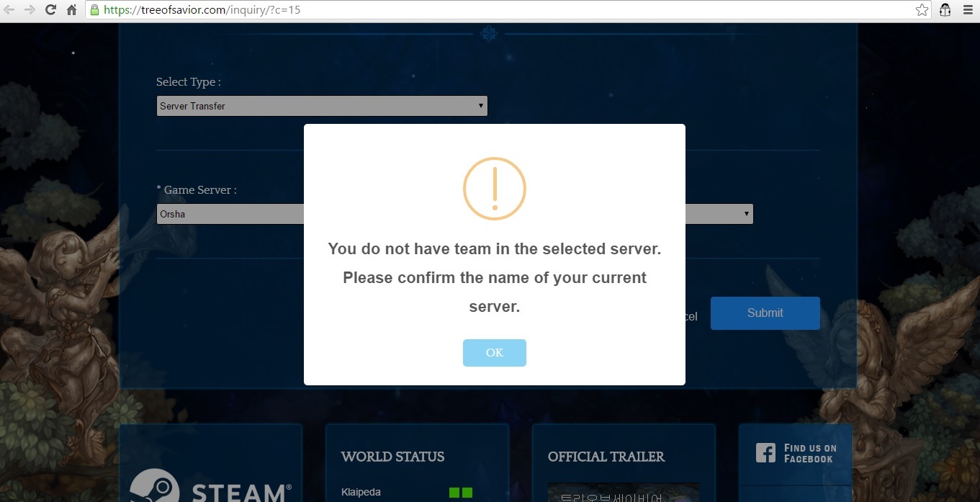
Task: Click the warning exclamation icon in dialog
Action: 494,189
